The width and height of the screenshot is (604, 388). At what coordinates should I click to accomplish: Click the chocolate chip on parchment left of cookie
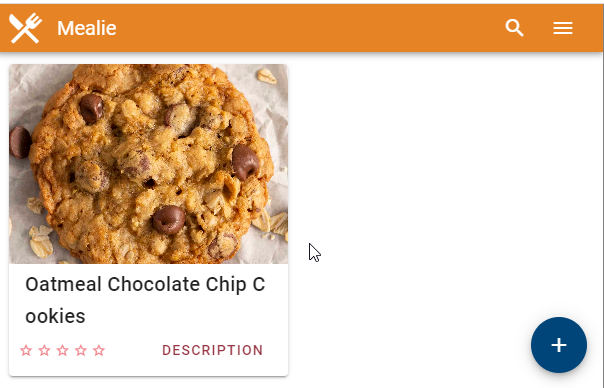[20, 143]
